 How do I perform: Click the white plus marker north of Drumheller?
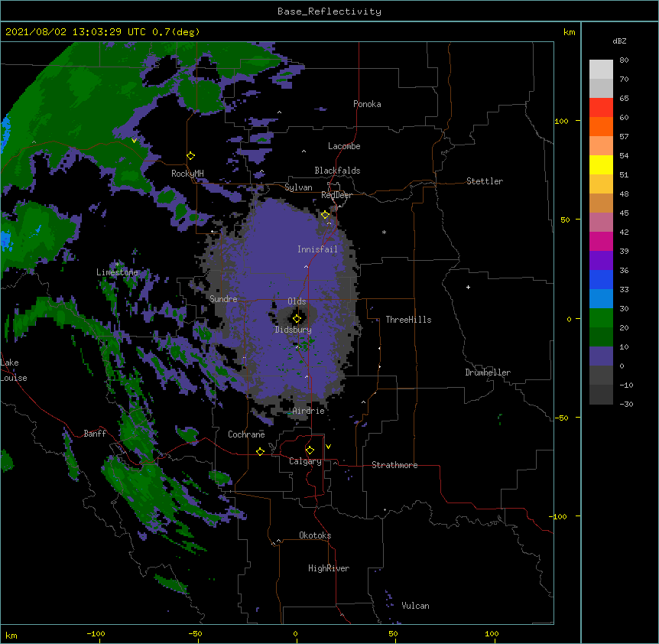(x=468, y=287)
